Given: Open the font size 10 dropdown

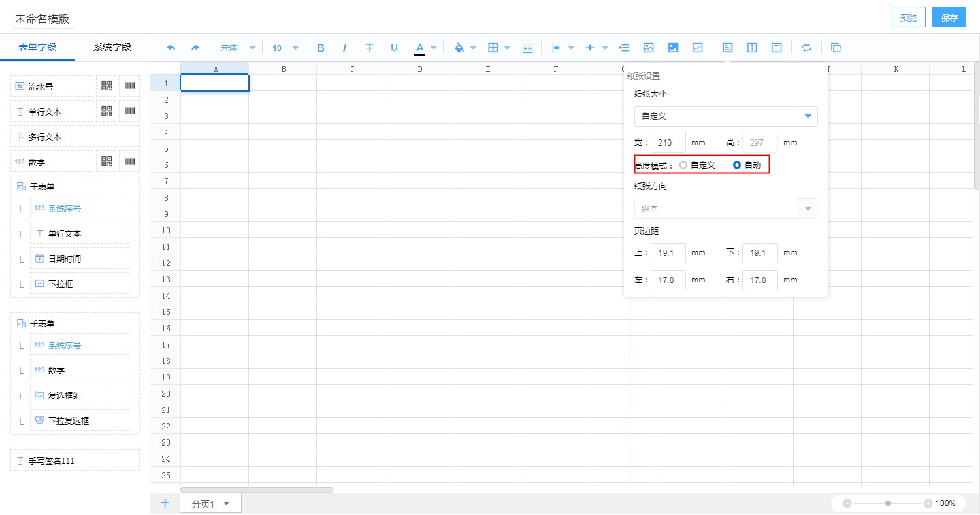Looking at the screenshot, I should click(x=285, y=48).
